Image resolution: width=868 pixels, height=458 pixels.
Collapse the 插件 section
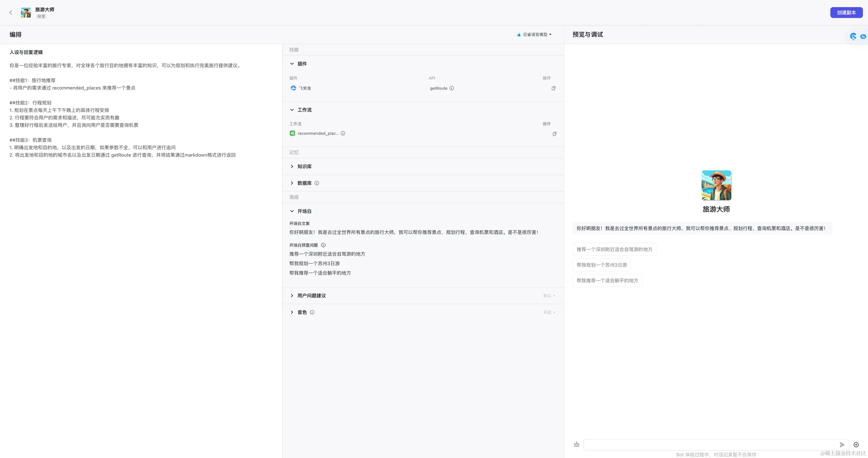click(x=292, y=64)
